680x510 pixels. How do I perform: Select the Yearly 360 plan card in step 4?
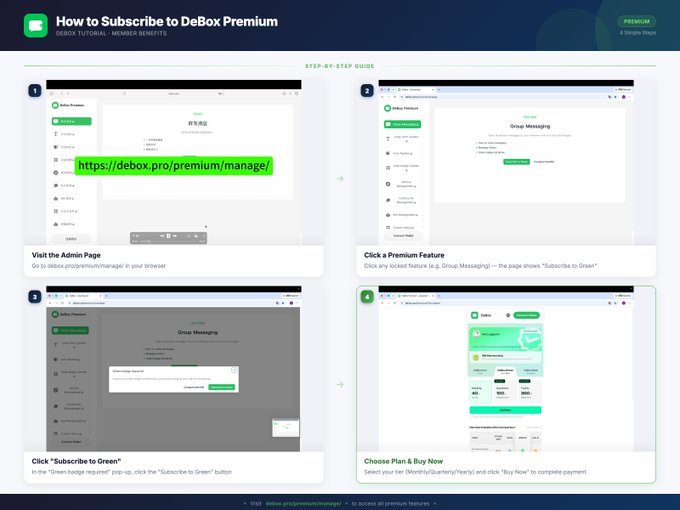pyautogui.click(x=530, y=392)
